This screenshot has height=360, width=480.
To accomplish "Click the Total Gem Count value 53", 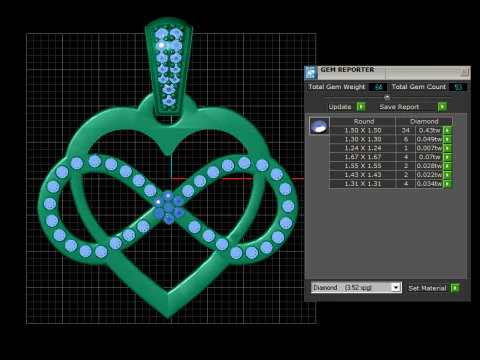I will tap(458, 87).
